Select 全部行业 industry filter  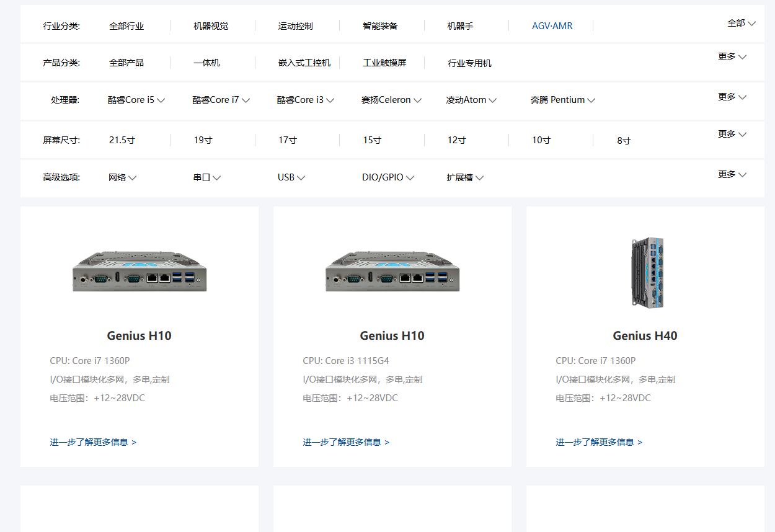coord(126,26)
